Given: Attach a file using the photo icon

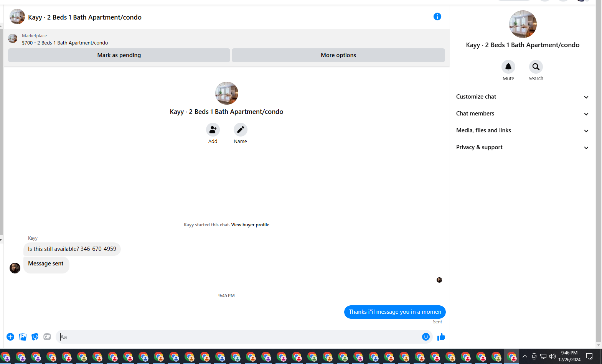Looking at the screenshot, I should [23, 337].
